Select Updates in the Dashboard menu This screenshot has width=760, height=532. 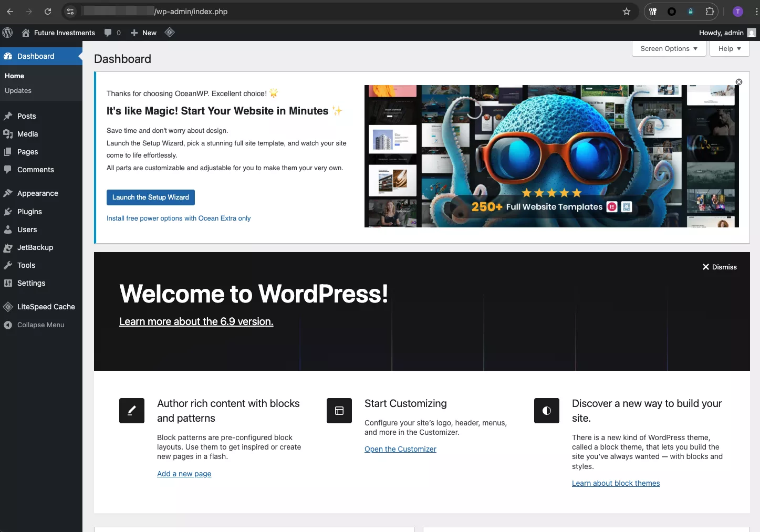(18, 90)
